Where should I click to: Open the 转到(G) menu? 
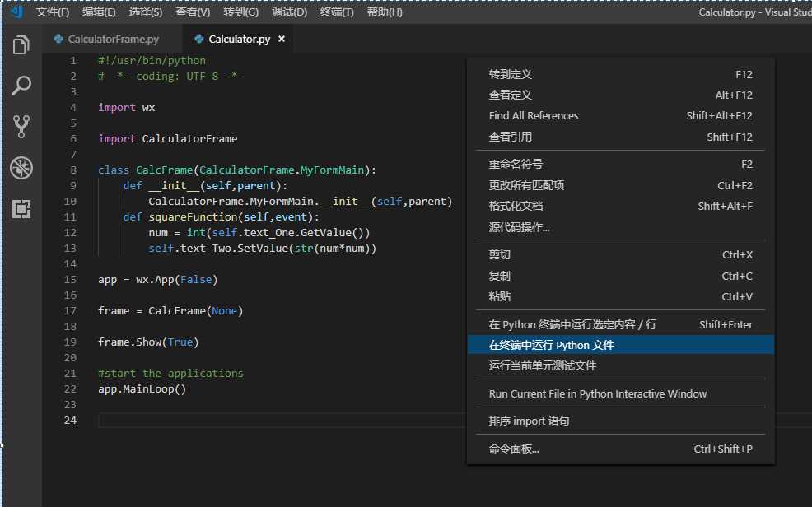[240, 12]
